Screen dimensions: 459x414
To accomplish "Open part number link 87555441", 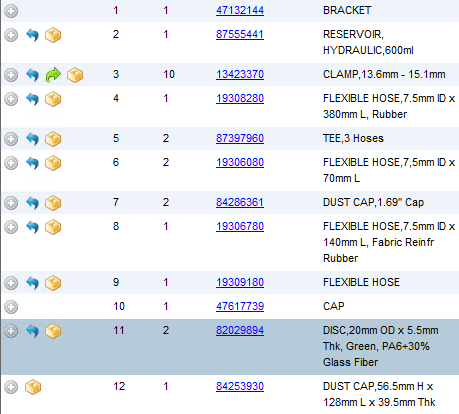I will click(240, 34).
